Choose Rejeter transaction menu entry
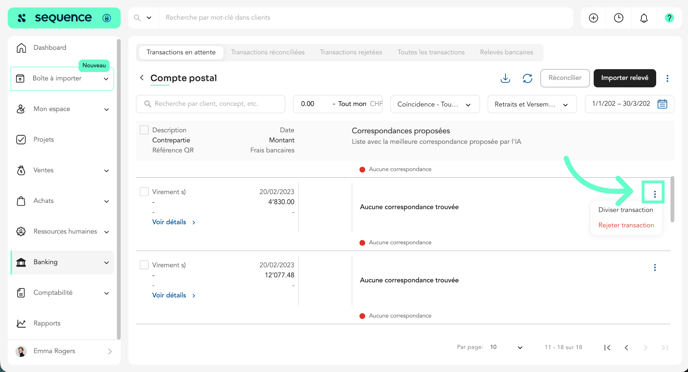The height and width of the screenshot is (372, 688). 626,225
